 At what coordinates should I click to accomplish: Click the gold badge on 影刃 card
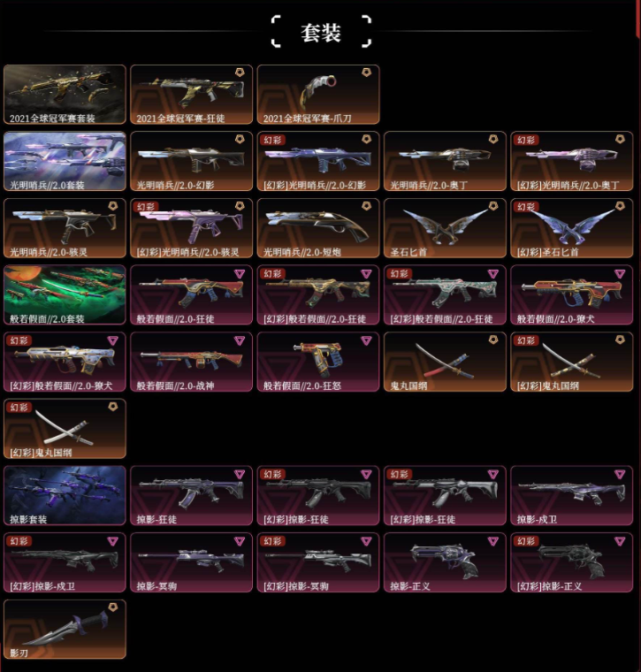click(112, 607)
